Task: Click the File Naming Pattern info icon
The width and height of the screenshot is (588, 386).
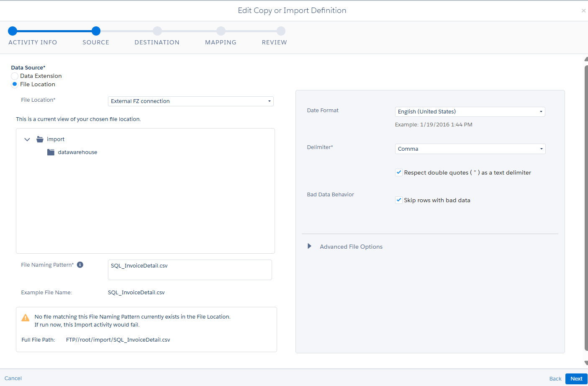Action: (80, 265)
